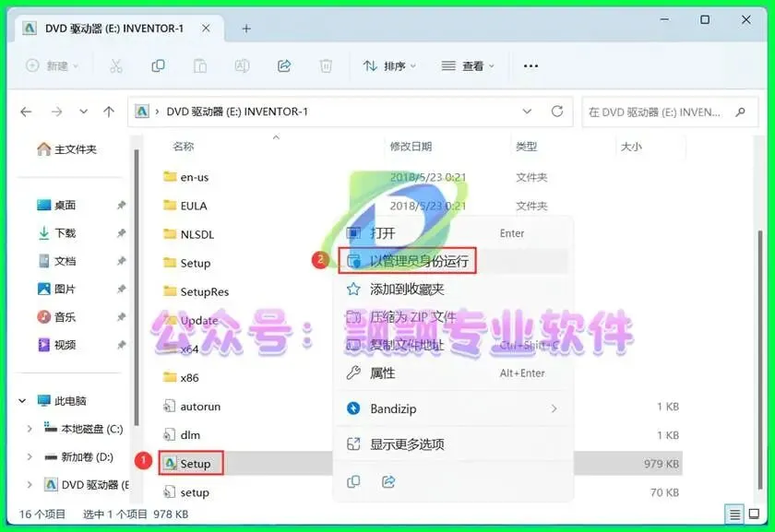Click the Cut scissors icon in toolbar
This screenshot has height=532, width=775.
click(x=115, y=65)
